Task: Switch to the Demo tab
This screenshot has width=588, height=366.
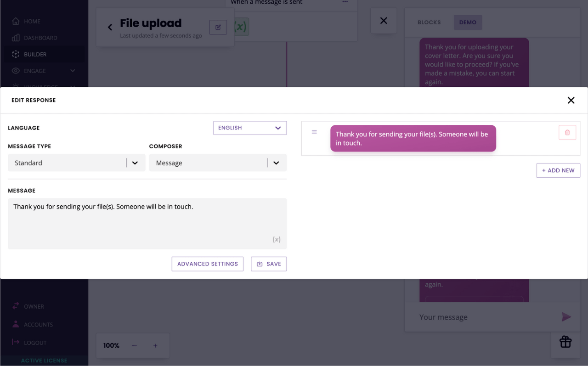Action: click(x=468, y=23)
